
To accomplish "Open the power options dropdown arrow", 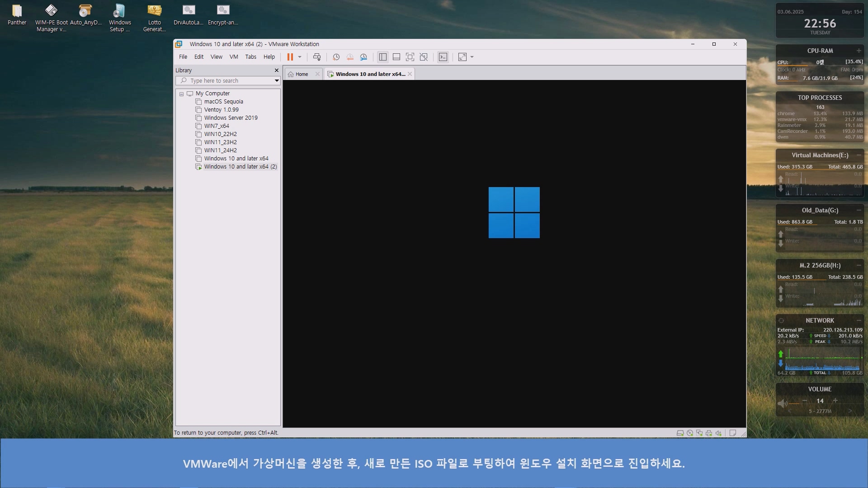I will (x=300, y=57).
